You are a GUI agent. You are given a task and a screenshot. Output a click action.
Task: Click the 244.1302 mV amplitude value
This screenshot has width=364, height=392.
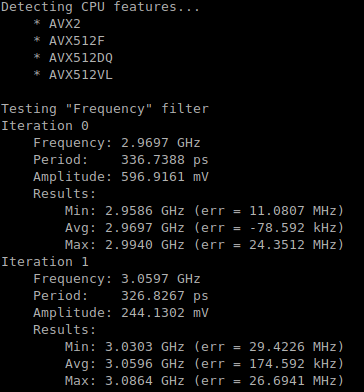165,313
